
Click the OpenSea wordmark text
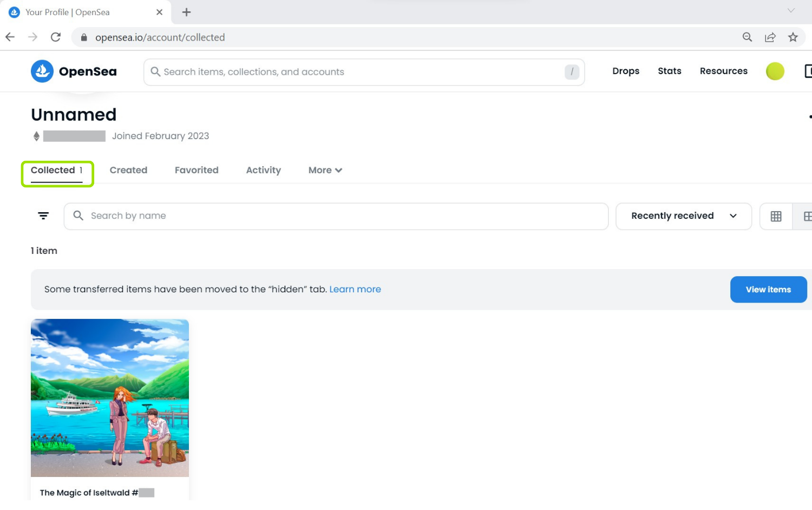(x=88, y=71)
